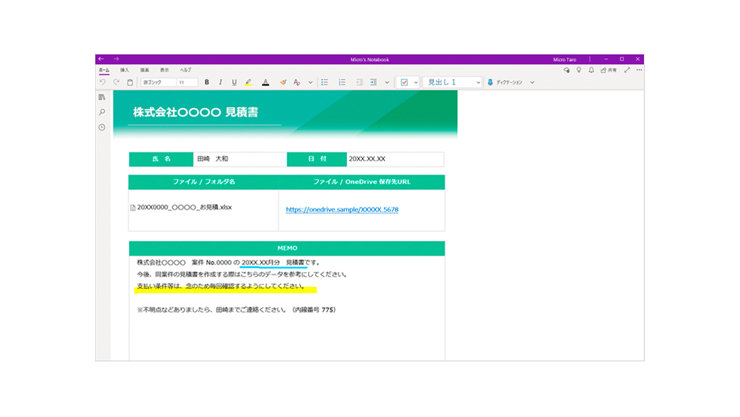Toggle Bold formatting

[206, 82]
